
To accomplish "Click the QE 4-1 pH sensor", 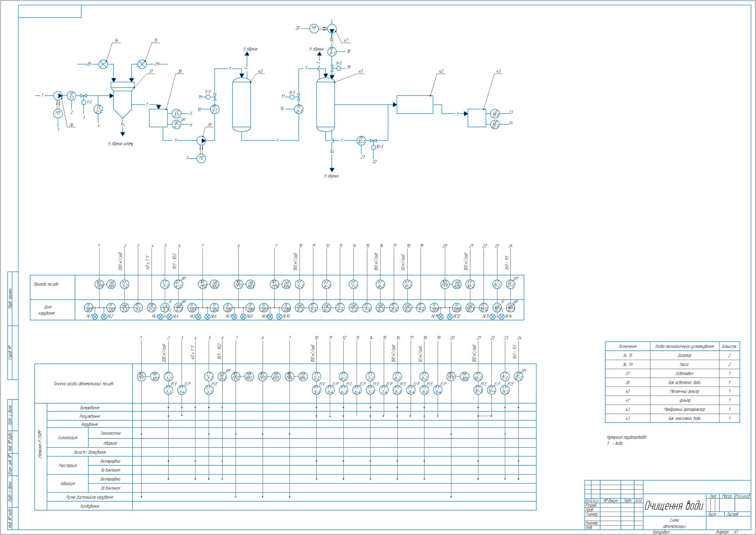I will (177, 125).
